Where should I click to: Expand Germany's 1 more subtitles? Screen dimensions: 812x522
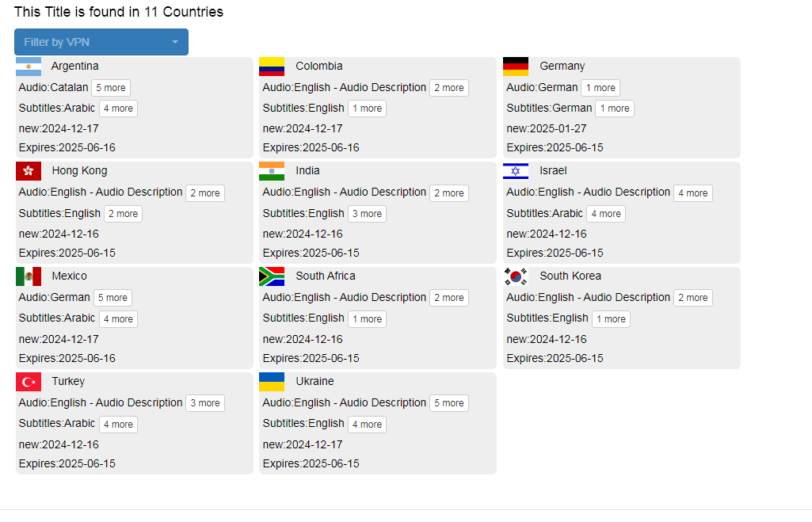(615, 109)
